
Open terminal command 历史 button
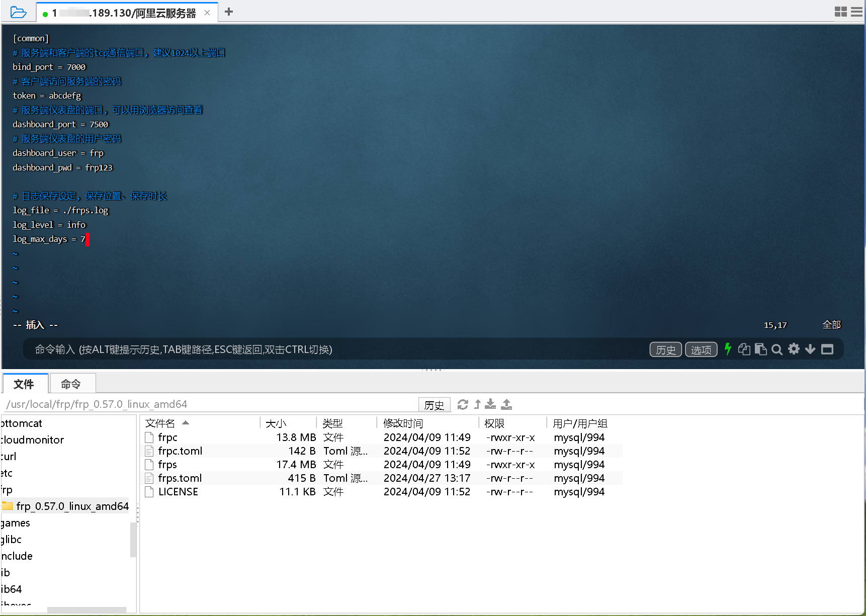[x=665, y=349]
